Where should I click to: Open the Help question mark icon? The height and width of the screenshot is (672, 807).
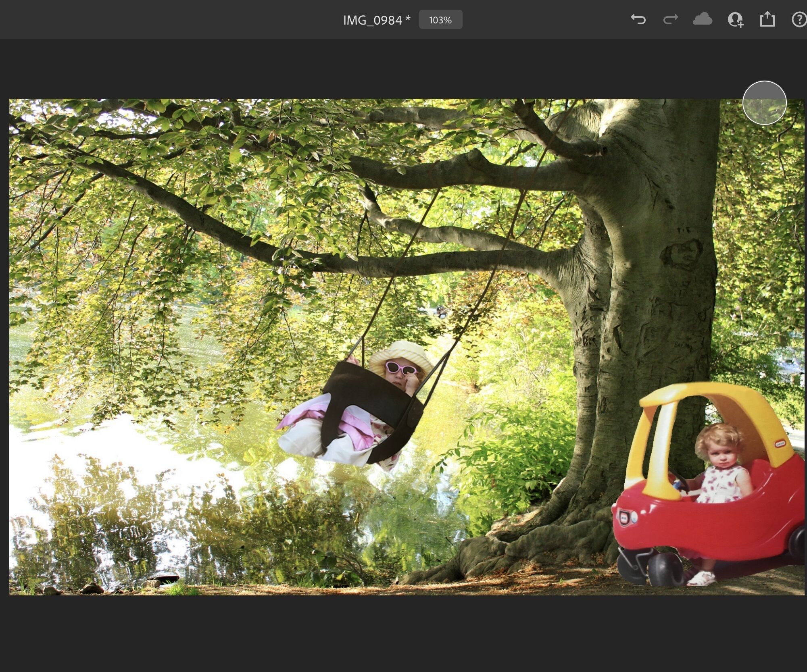pyautogui.click(x=799, y=19)
